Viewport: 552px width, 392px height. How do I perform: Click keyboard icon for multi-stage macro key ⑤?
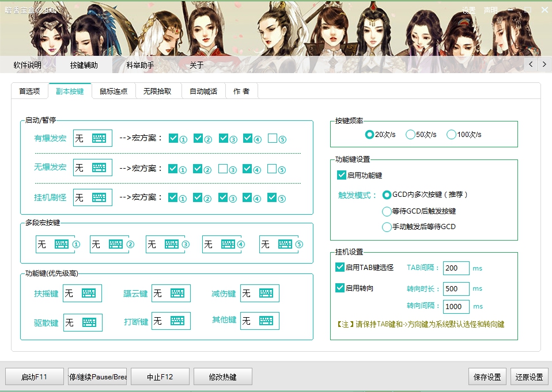[285, 244]
